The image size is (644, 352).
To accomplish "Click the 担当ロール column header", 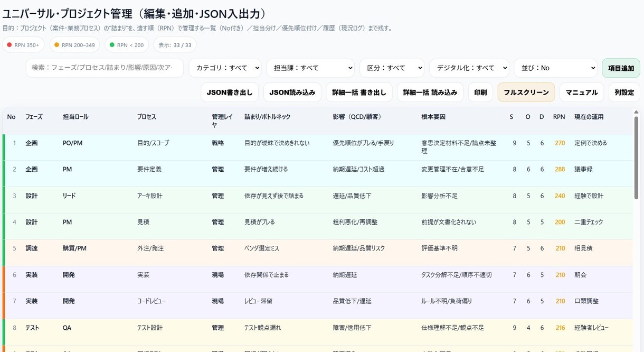I will (75, 117).
